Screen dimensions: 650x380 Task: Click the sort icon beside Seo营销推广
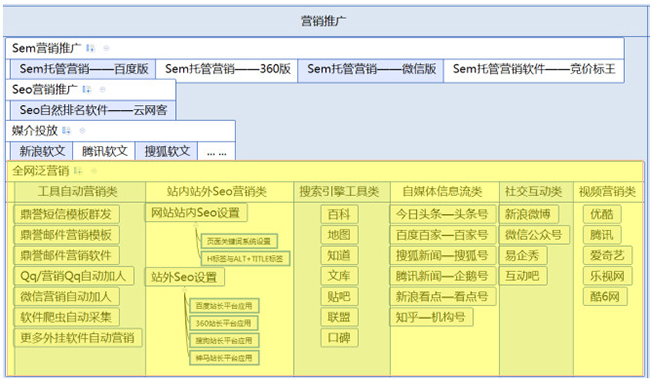(x=86, y=89)
